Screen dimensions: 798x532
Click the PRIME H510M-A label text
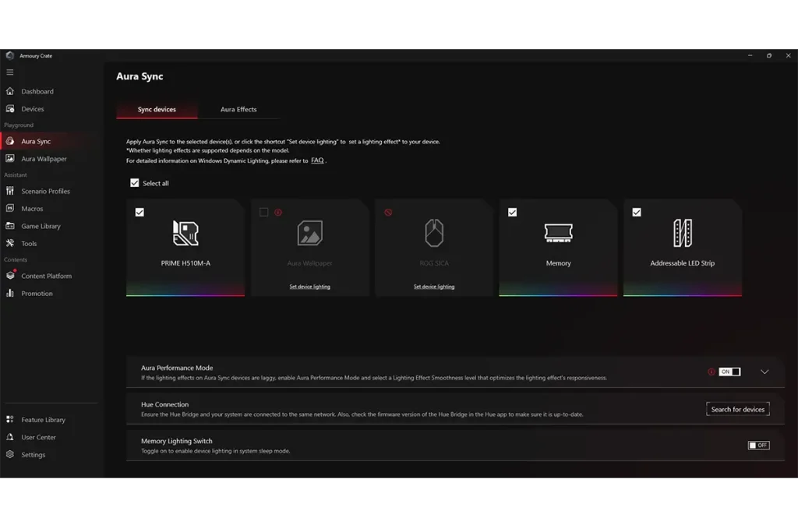(185, 263)
